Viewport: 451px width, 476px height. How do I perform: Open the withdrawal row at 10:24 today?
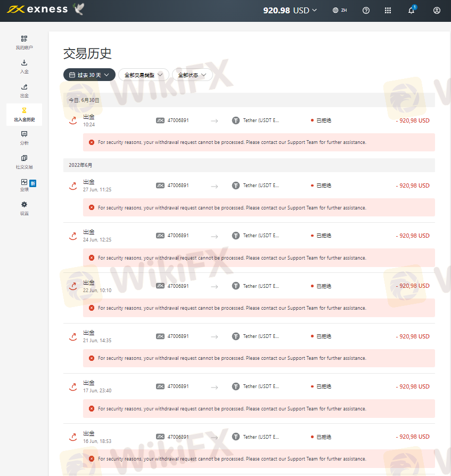pos(249,120)
